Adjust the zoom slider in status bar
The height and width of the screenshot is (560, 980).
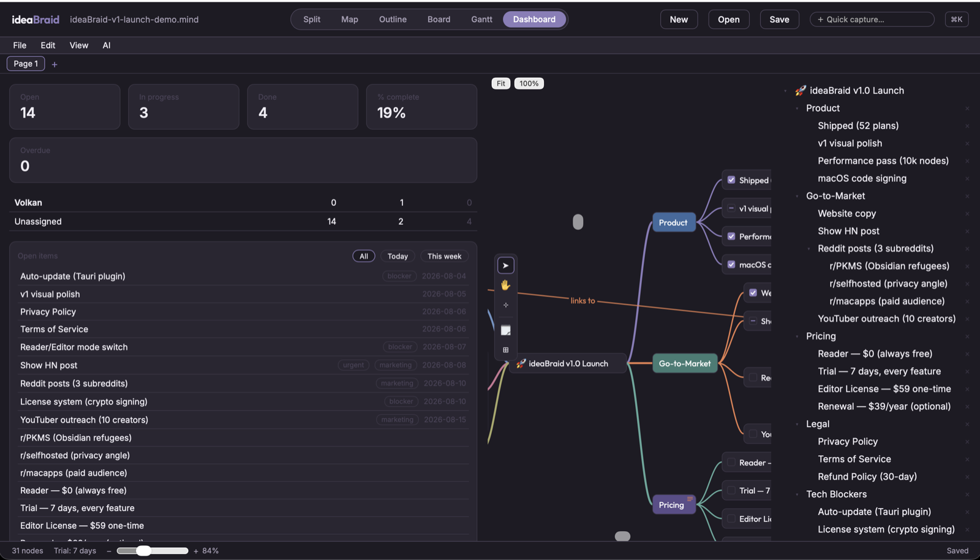(153, 551)
